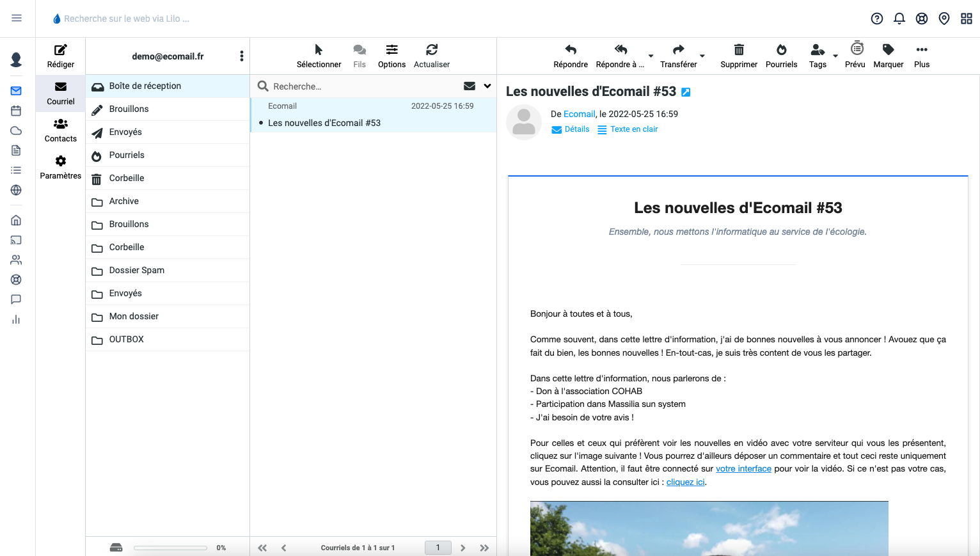Delete the email with Supprimer
980x556 pixels.
tap(739, 56)
